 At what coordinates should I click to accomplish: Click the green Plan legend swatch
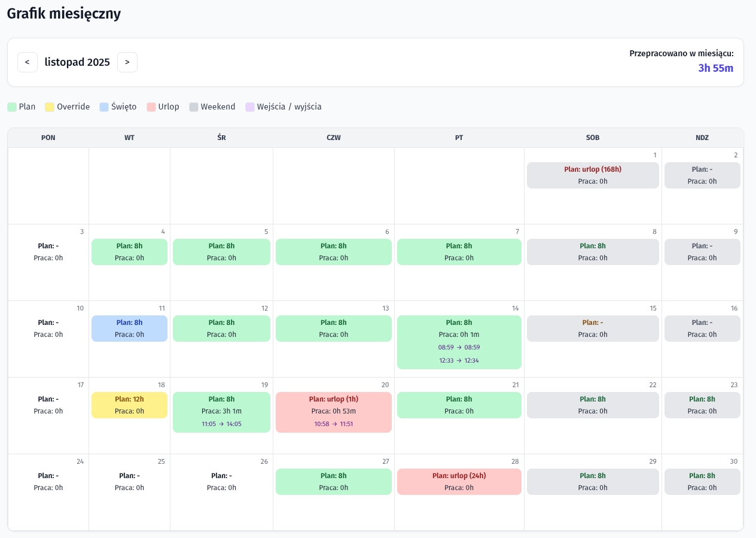12,107
